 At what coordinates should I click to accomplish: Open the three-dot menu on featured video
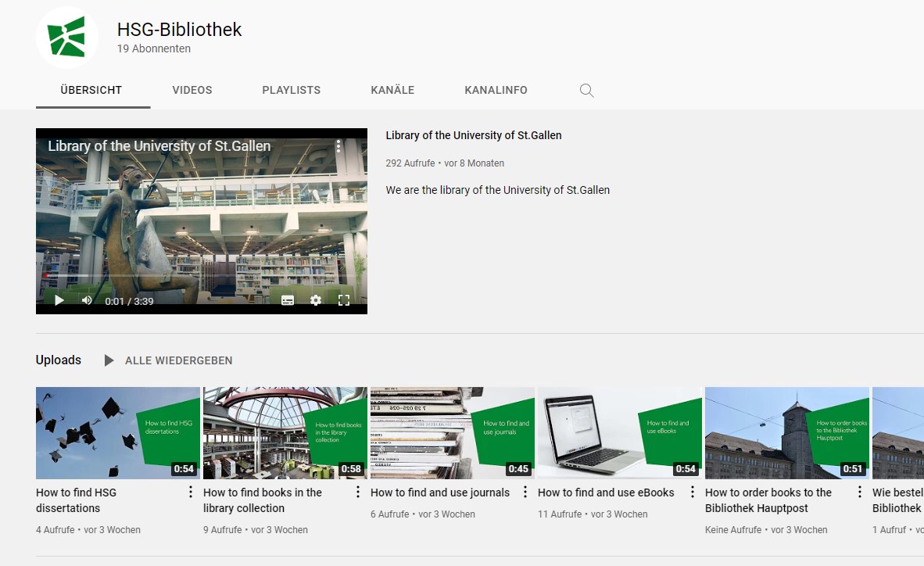coord(338,146)
